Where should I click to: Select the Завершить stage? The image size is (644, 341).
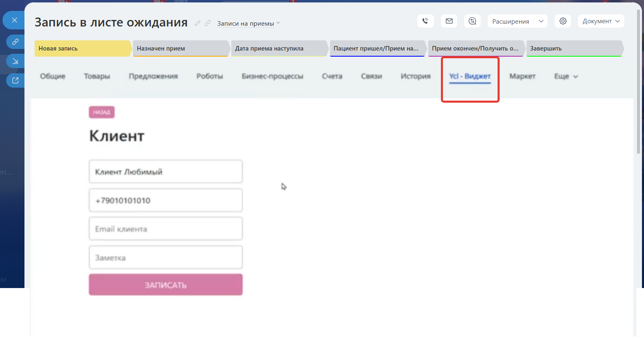click(x=573, y=48)
